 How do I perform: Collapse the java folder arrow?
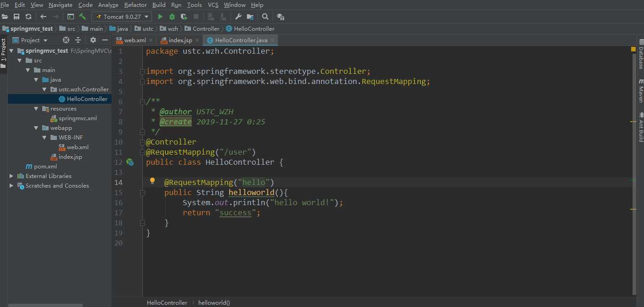[36, 80]
